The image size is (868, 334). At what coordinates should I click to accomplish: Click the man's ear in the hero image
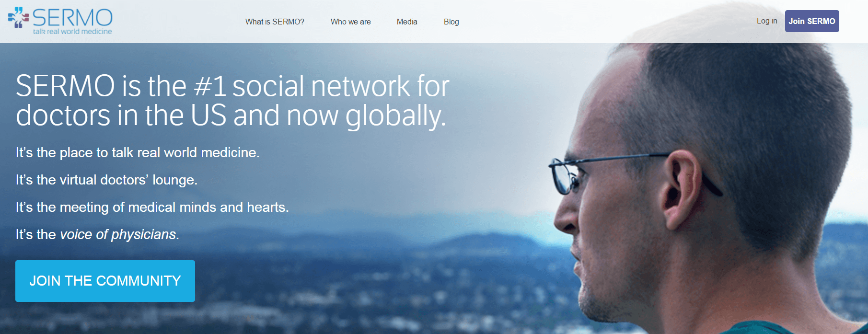(681, 189)
